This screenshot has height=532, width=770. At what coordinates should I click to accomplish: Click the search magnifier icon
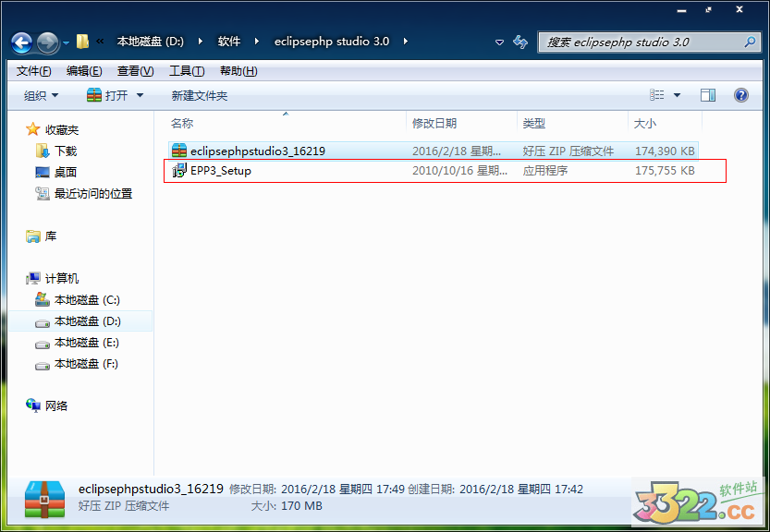[x=750, y=42]
